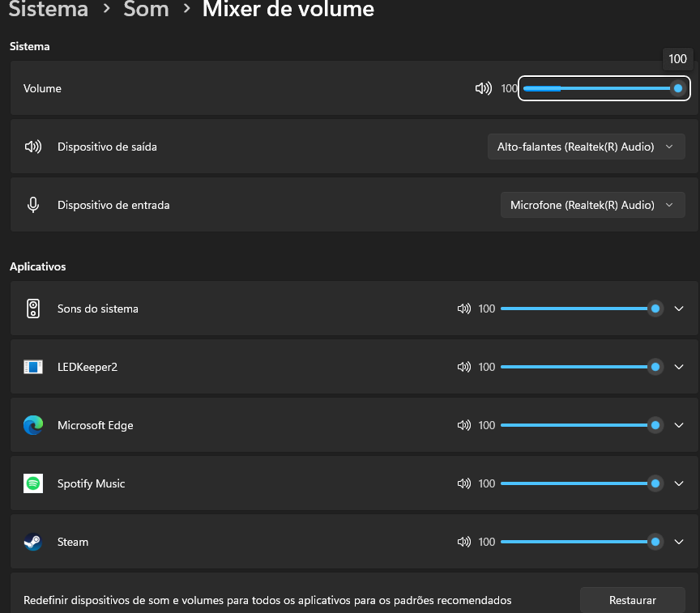Click the Spotify Music app icon

click(x=33, y=483)
